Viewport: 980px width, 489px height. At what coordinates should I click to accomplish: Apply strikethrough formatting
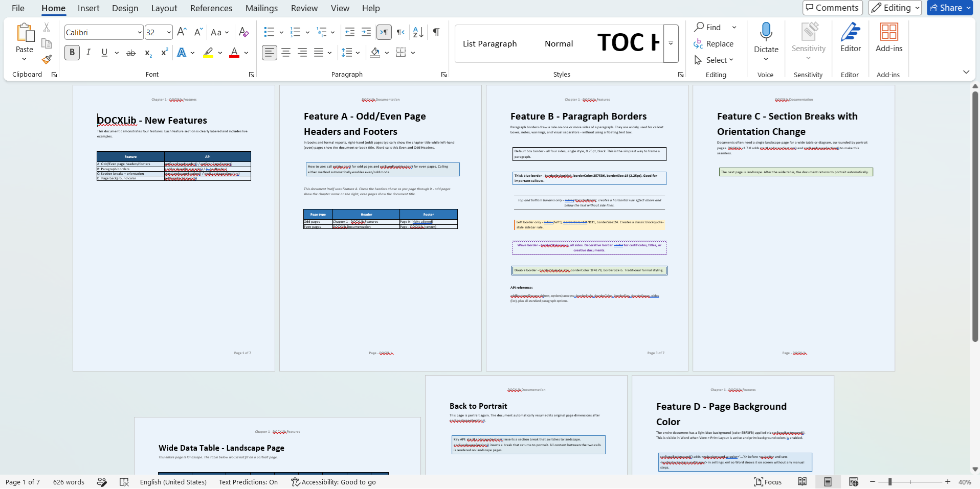tap(131, 53)
